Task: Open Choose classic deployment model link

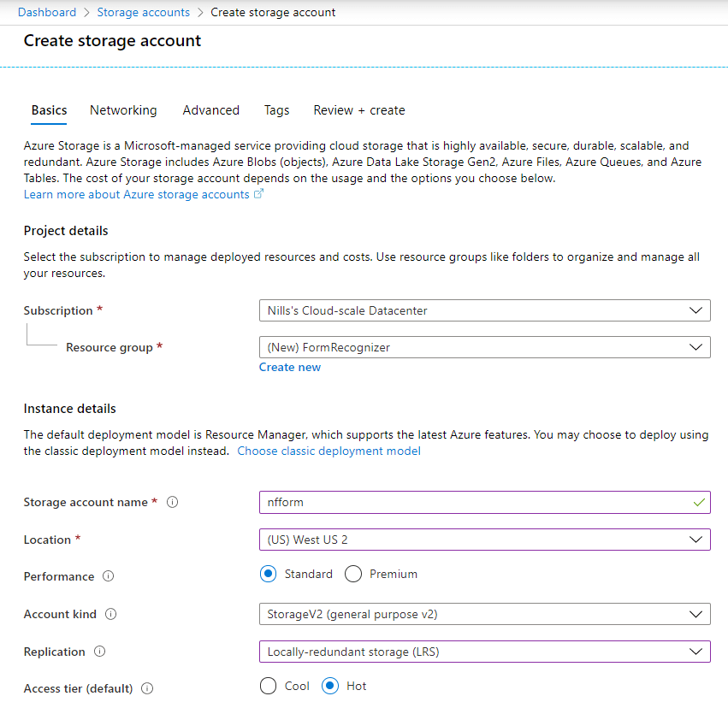Action: pyautogui.click(x=328, y=451)
